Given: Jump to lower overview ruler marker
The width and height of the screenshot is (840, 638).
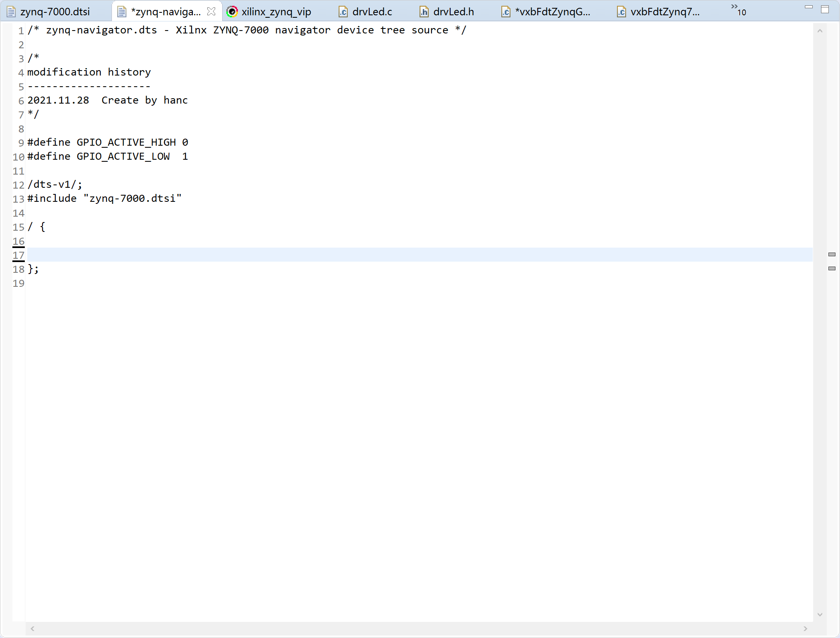Looking at the screenshot, I should (x=832, y=268).
